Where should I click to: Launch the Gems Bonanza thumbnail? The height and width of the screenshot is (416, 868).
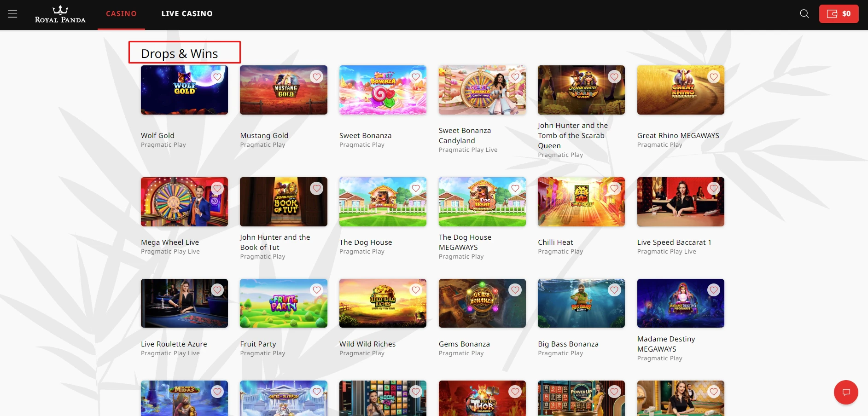482,303
